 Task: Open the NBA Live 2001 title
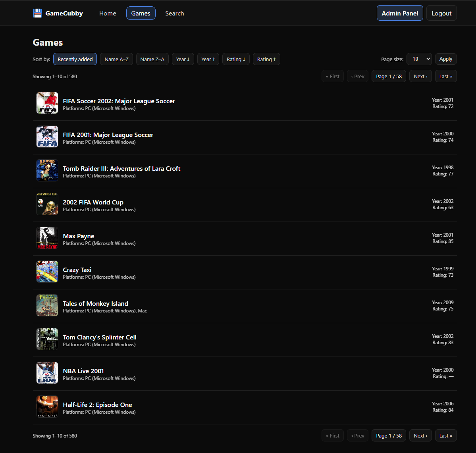[x=83, y=370]
